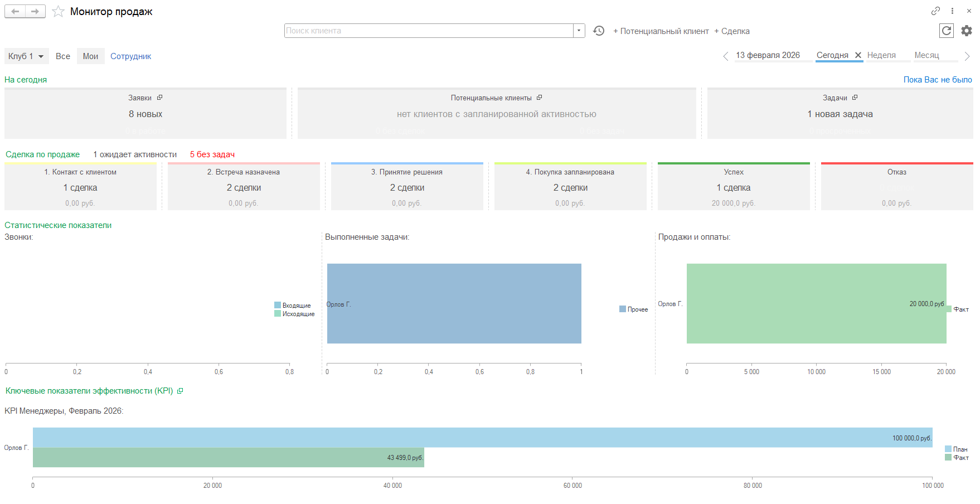980x504 pixels.
Task: Toggle the Все filter
Action: coord(63,56)
